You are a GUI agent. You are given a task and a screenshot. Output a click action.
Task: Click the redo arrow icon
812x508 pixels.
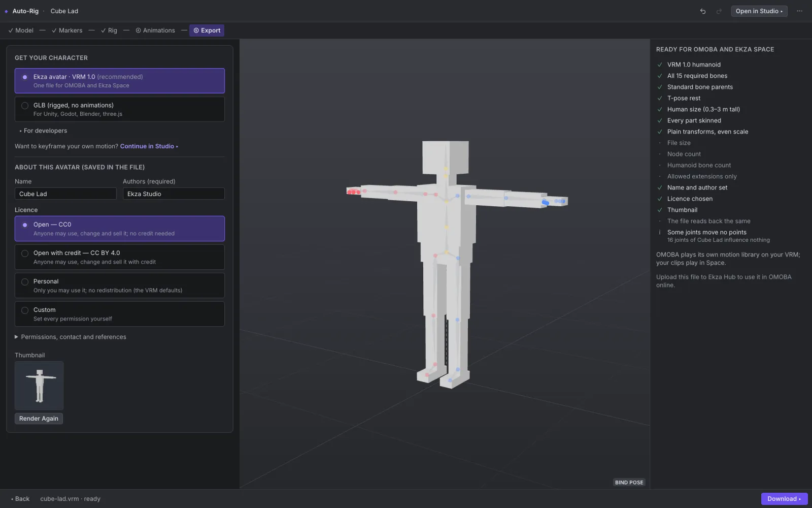point(719,11)
